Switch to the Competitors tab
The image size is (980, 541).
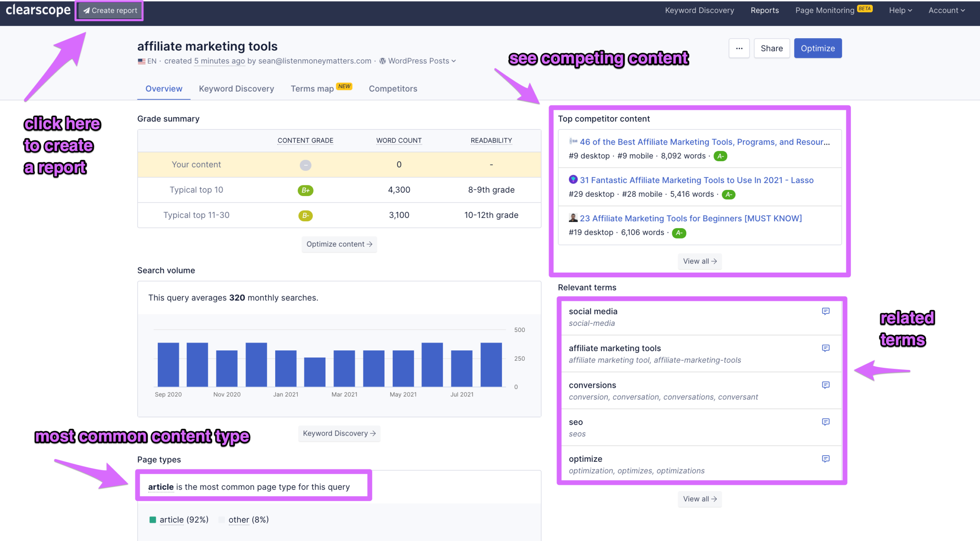[x=393, y=88]
